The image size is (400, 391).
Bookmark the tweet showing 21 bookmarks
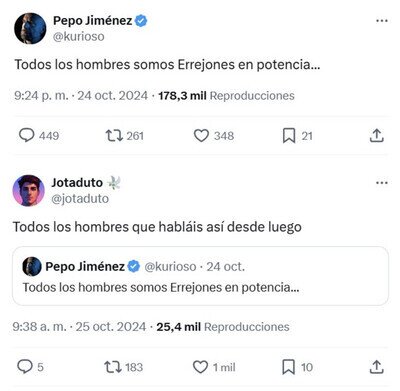(x=289, y=136)
